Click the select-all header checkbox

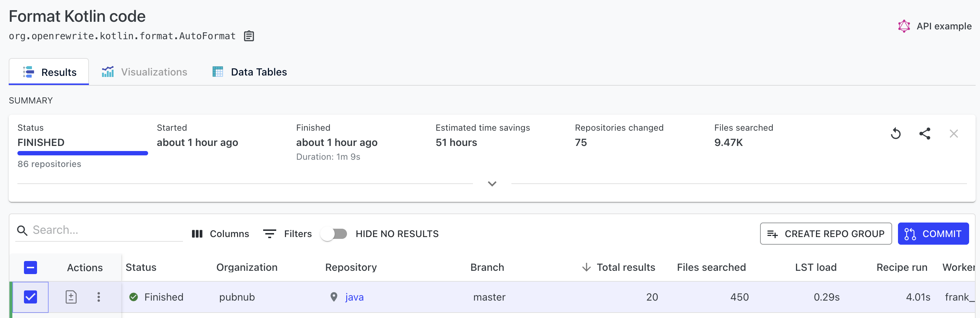(30, 268)
